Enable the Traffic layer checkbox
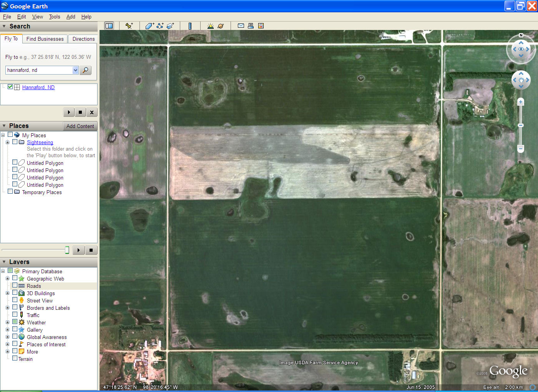Viewport: 538px width, 392px height. coord(15,314)
